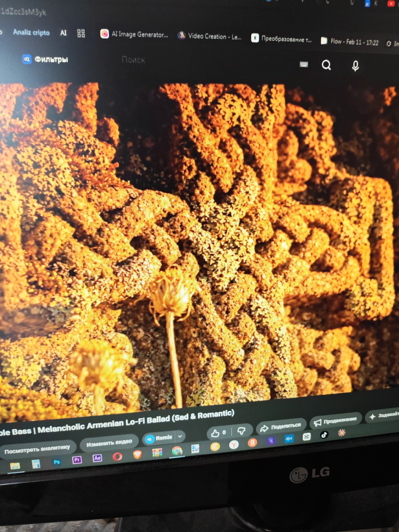399x532 pixels.
Task: Open the yellow round C taskbar app
Action: point(215,446)
